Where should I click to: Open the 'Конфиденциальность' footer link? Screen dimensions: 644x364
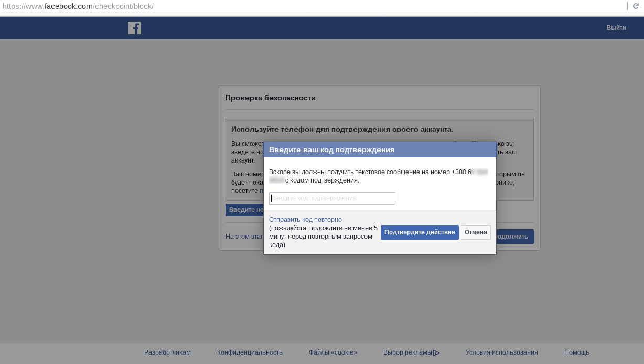tap(250, 352)
